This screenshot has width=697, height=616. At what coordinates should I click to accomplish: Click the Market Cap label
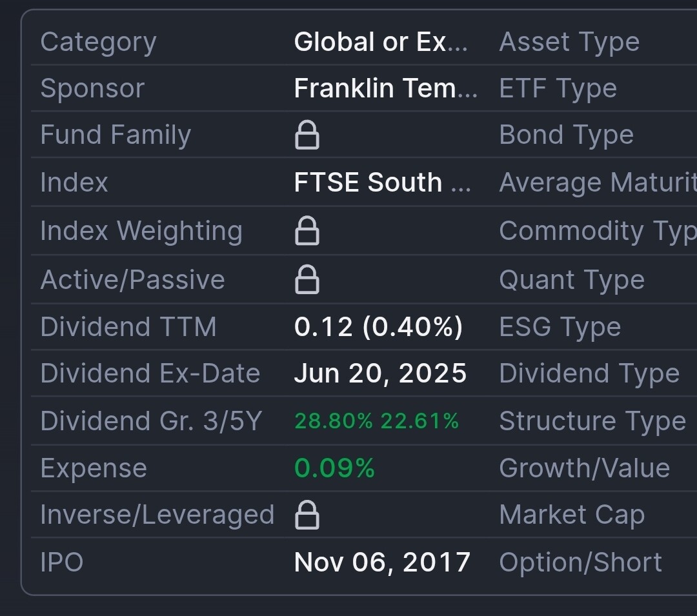coord(572,515)
